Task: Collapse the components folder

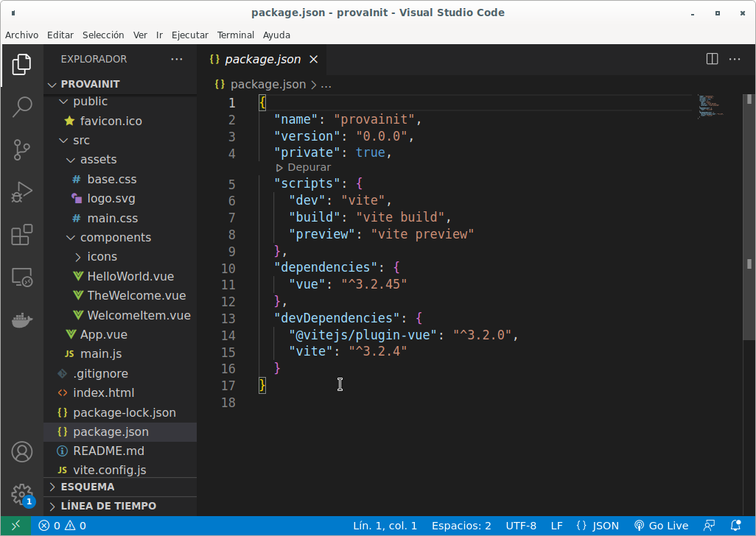Action: click(x=115, y=237)
